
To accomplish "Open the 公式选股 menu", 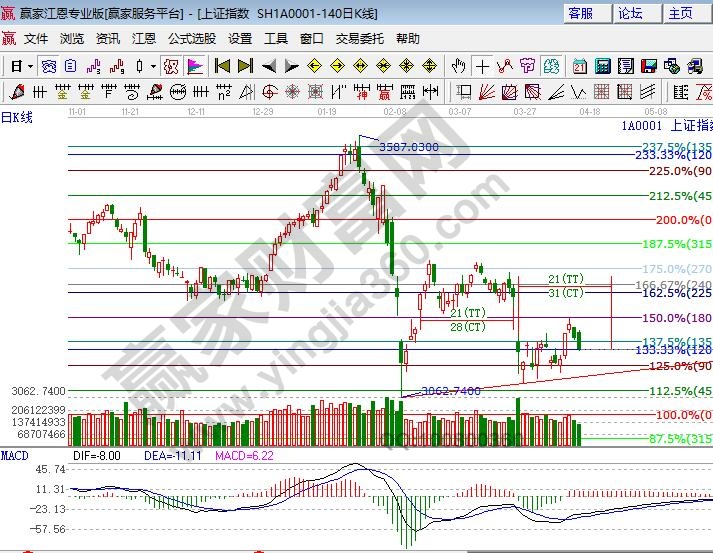I will coord(191,38).
